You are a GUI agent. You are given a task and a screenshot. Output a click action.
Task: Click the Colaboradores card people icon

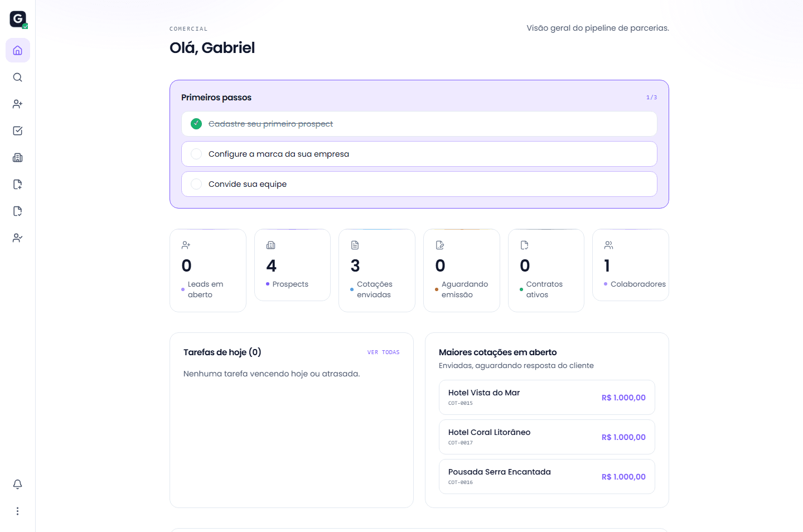click(609, 245)
